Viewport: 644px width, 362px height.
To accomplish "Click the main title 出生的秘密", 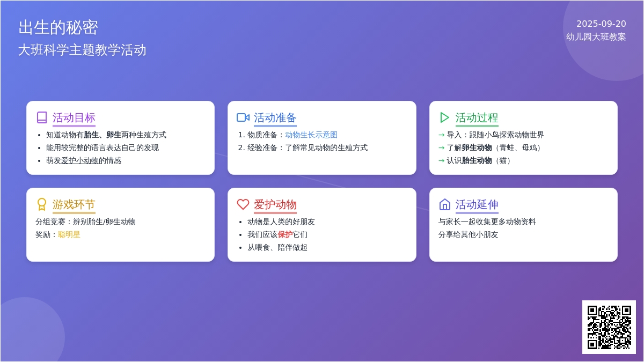I will (58, 27).
